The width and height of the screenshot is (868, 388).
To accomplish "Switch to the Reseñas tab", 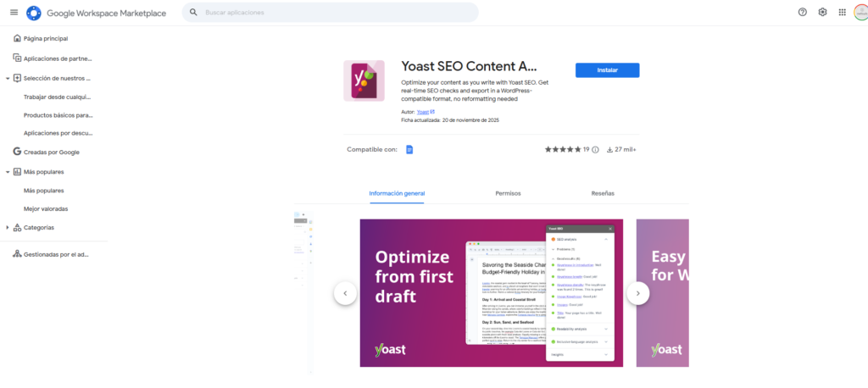I will (x=603, y=194).
